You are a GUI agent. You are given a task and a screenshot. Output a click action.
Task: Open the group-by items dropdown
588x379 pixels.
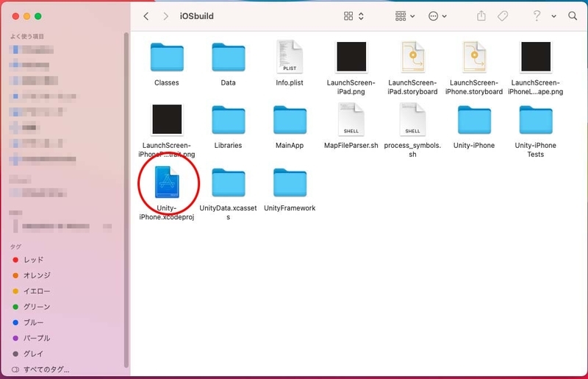(x=405, y=15)
